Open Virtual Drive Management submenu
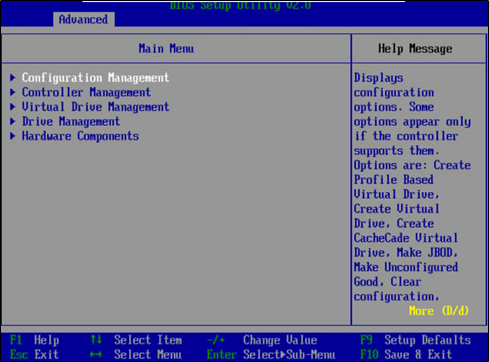 [95, 107]
